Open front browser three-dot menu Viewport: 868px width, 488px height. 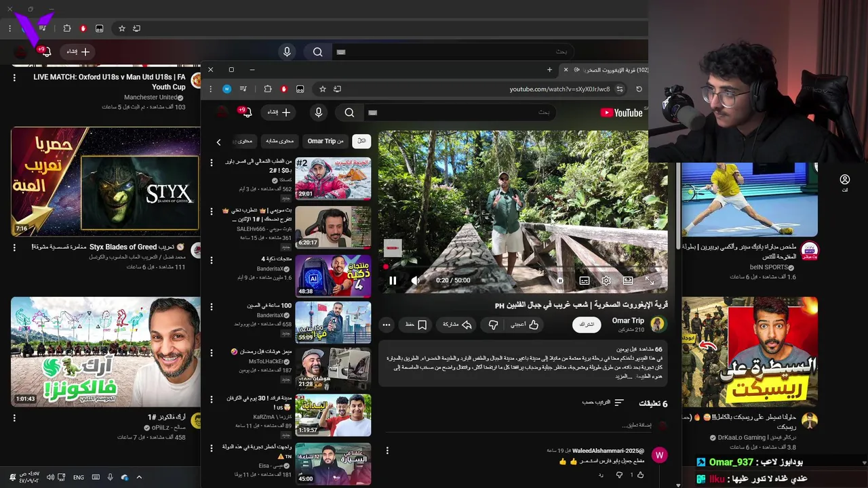click(x=210, y=89)
